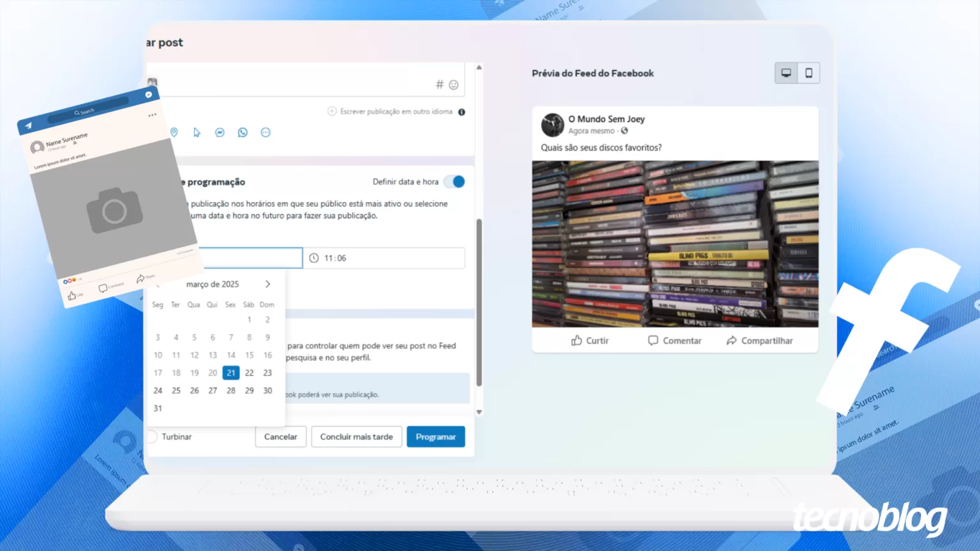Select day 25 in the calendar
This screenshot has height=551, width=980.
coord(176,390)
